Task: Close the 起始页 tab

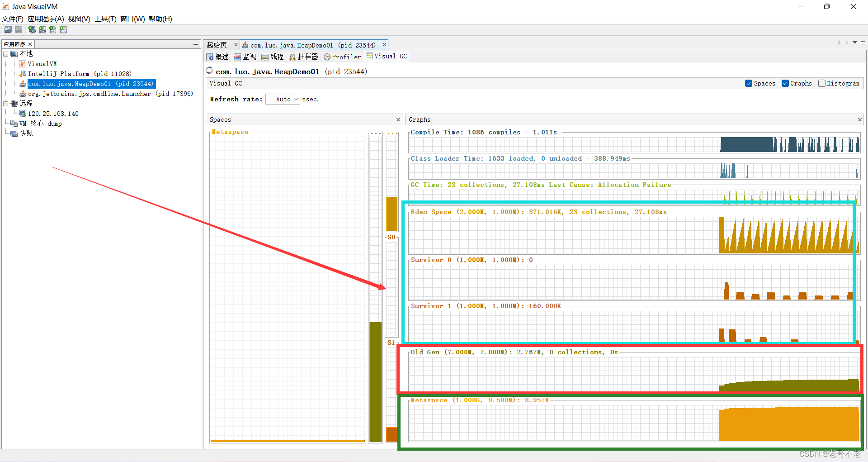Action: 236,45
